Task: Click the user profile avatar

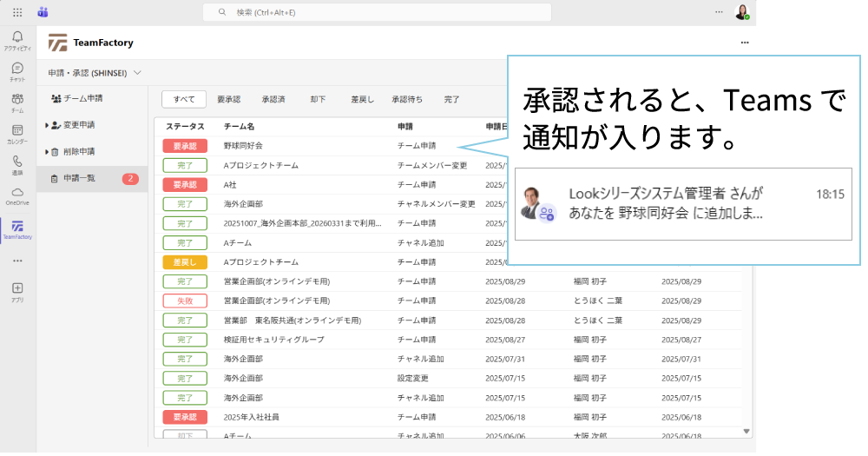Action: point(741,12)
